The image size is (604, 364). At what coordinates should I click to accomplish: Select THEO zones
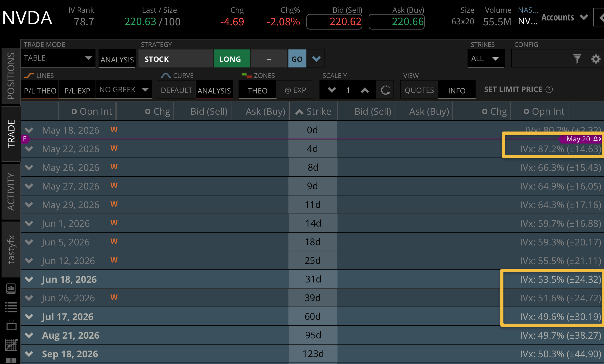tap(257, 90)
